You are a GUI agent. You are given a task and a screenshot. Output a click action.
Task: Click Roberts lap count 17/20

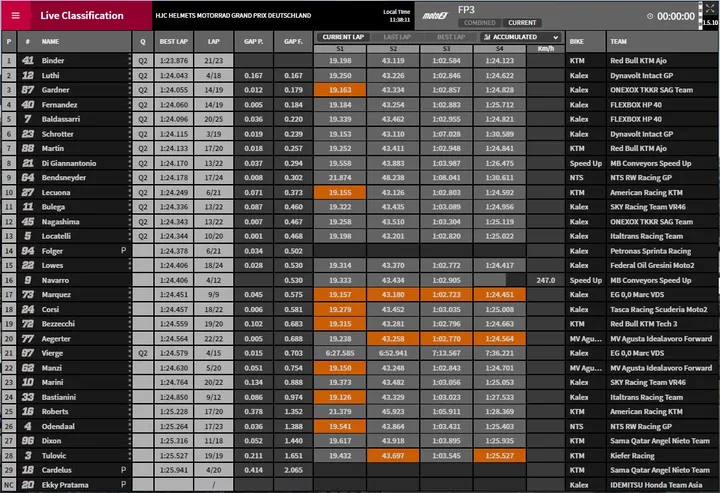[214, 412]
